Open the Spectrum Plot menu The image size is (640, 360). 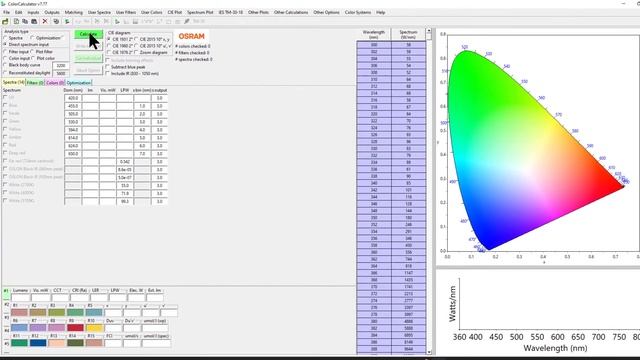click(x=200, y=12)
